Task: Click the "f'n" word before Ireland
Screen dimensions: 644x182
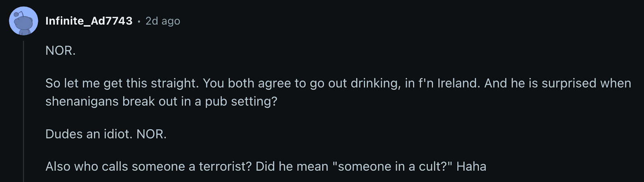Action: tap(426, 83)
